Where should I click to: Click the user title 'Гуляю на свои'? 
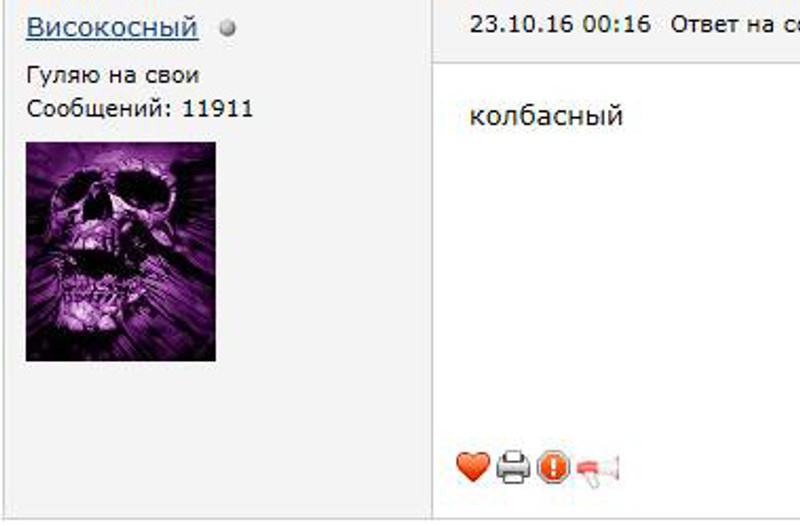tap(113, 76)
